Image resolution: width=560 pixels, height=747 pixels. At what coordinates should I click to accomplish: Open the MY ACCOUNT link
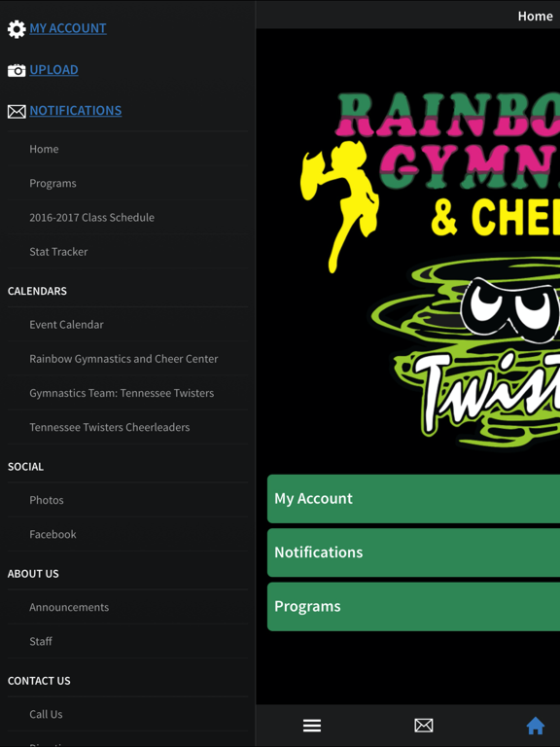click(68, 28)
